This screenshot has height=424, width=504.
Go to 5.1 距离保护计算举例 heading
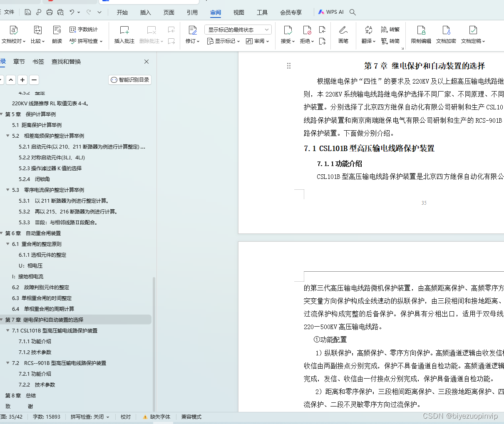click(37, 125)
